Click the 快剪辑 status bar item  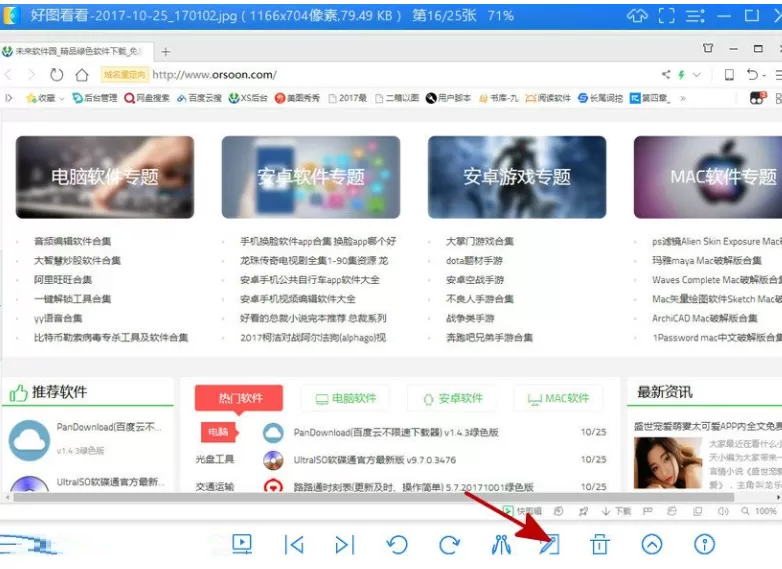click(523, 511)
